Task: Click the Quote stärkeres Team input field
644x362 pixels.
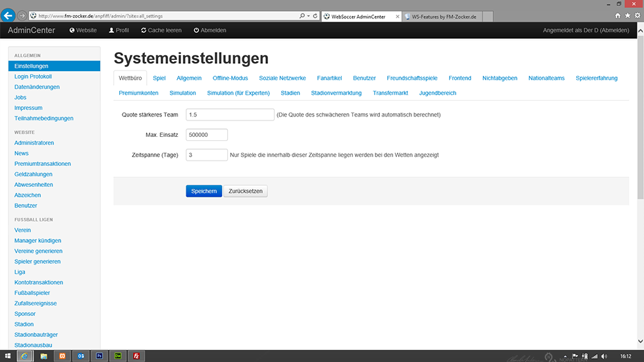Action: pyautogui.click(x=230, y=115)
